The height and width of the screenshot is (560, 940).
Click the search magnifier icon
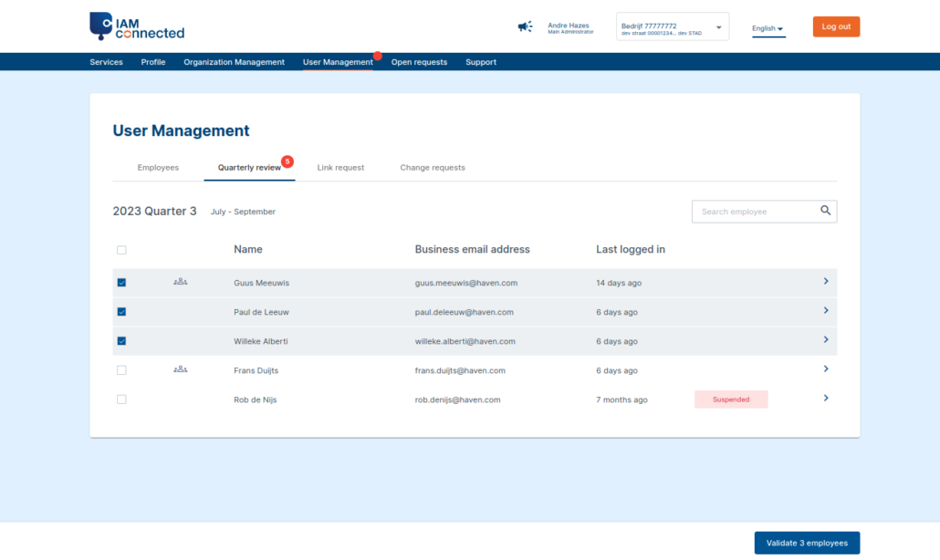click(x=825, y=211)
